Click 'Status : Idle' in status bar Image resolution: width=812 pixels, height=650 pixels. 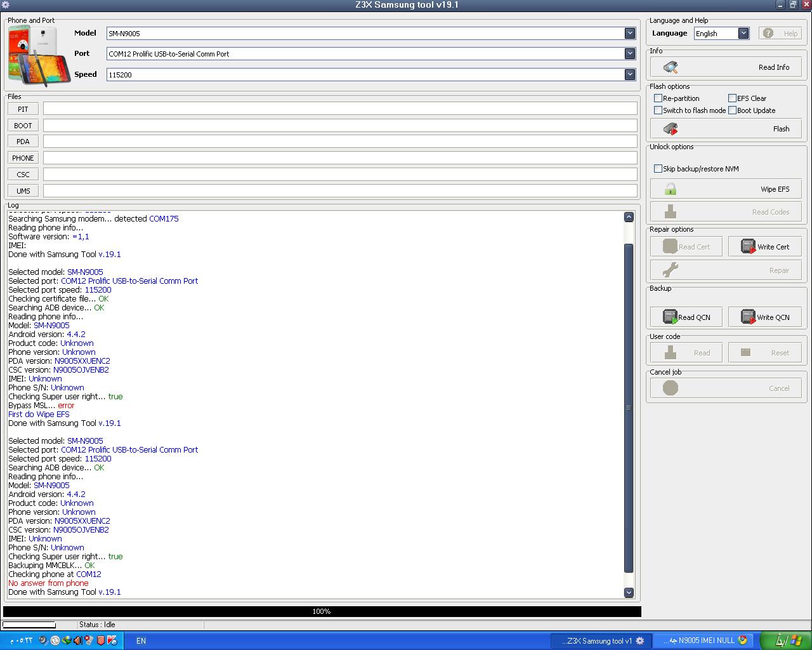97,625
